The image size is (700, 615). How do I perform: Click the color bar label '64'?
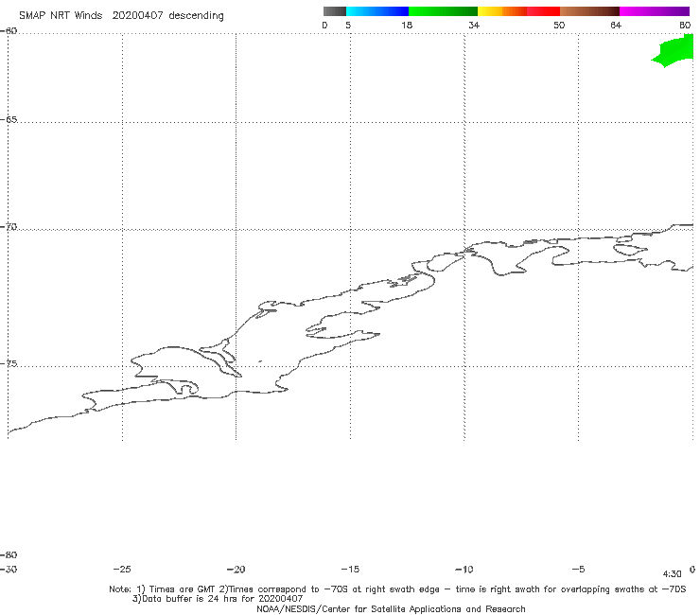[x=616, y=25]
